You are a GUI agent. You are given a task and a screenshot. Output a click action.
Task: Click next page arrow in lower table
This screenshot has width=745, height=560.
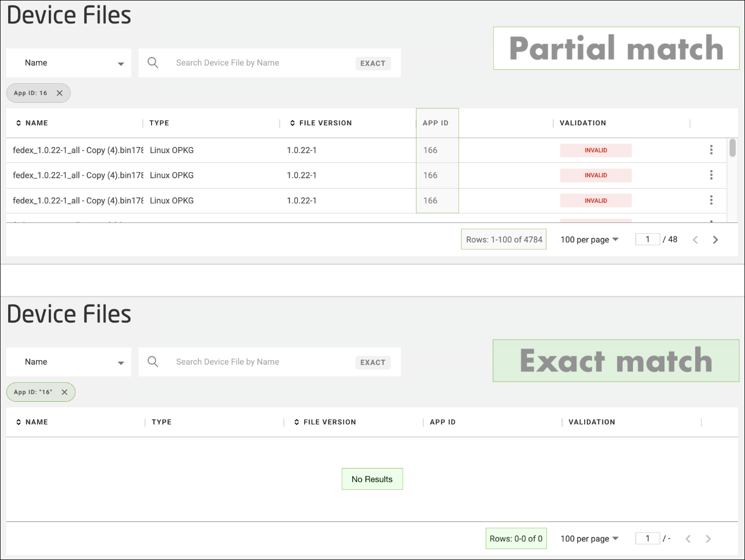coord(708,538)
